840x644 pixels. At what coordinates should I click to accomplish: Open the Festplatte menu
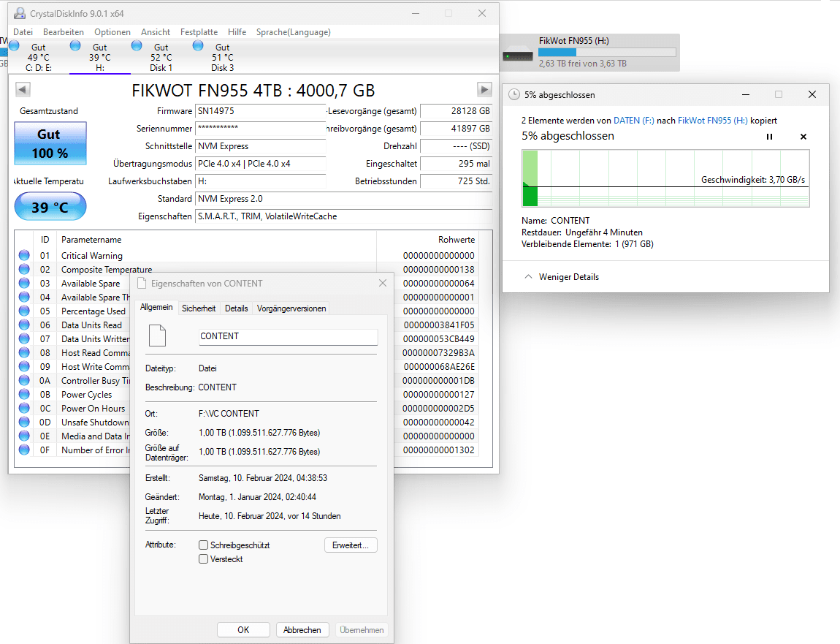pos(199,32)
